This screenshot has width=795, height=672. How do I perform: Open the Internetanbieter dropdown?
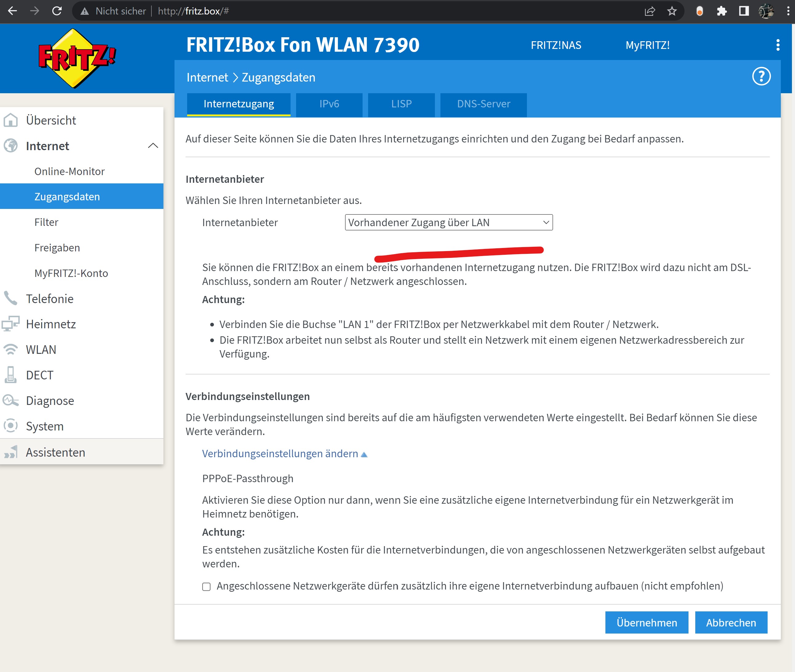pos(448,222)
